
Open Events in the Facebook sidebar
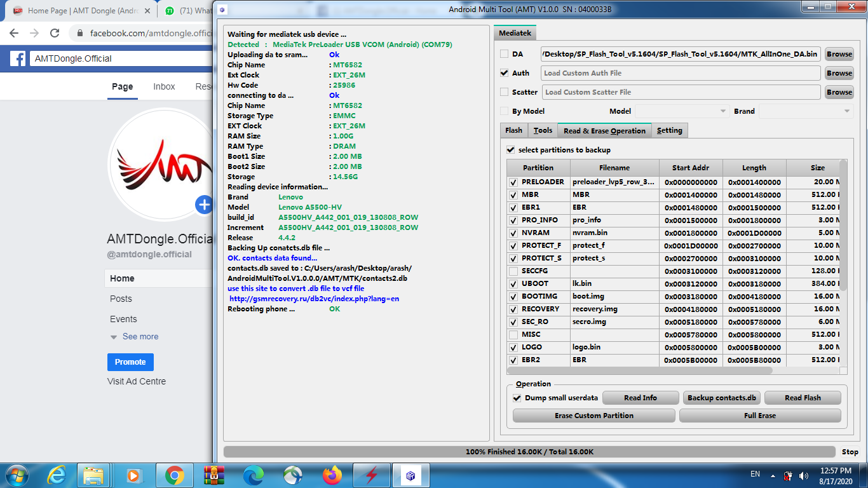pos(123,319)
